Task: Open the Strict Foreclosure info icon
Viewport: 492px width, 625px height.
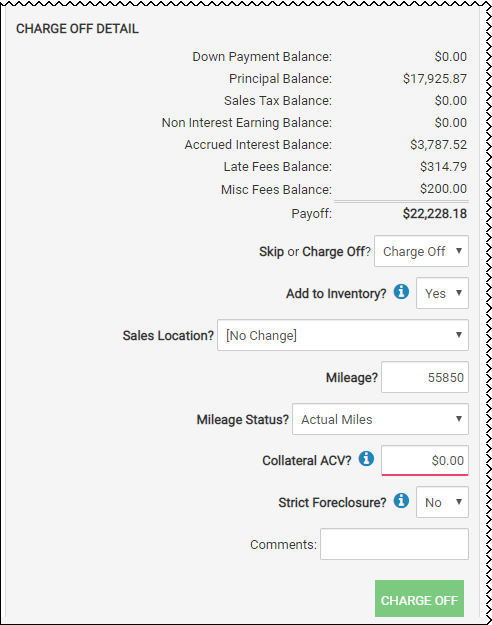Action: click(x=401, y=501)
